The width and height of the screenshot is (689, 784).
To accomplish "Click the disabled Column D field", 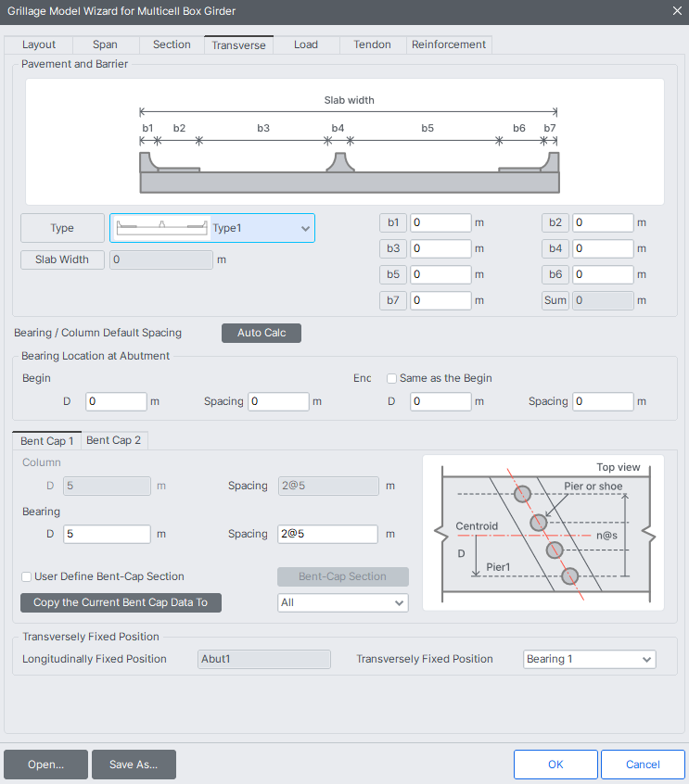I will click(x=107, y=486).
